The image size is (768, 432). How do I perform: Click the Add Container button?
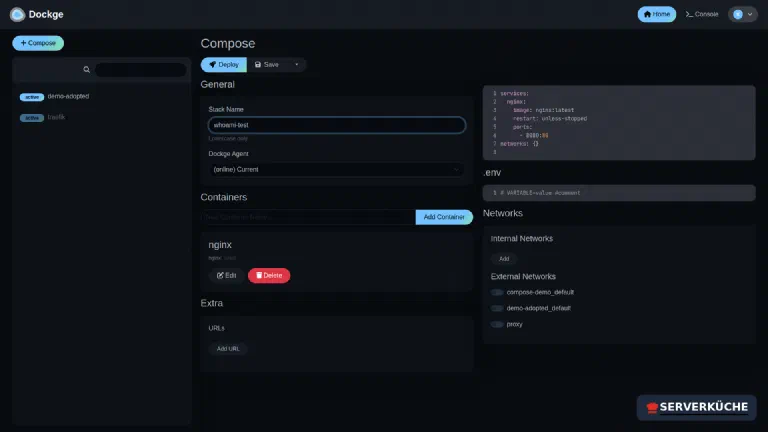coord(444,217)
